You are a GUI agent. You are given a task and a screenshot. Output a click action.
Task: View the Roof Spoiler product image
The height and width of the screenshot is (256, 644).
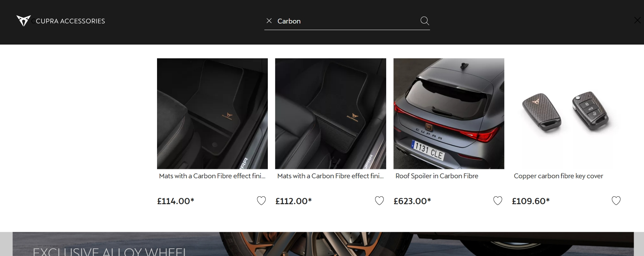coord(449,113)
